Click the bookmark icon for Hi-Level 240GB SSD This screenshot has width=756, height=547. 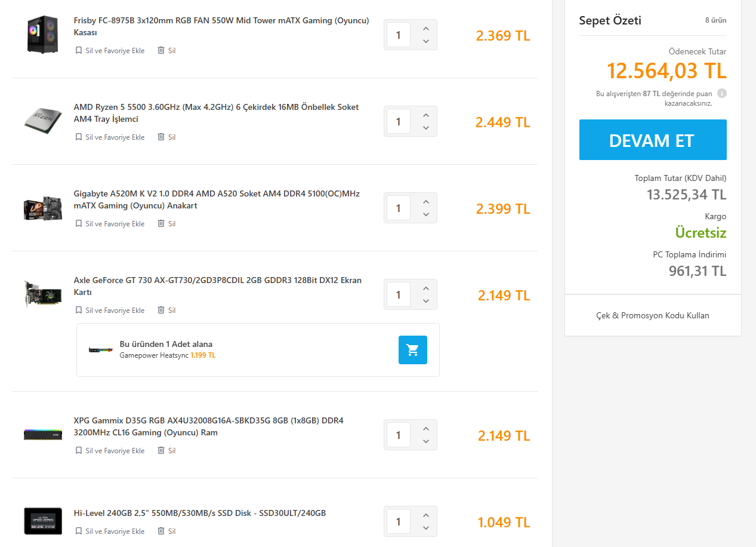78,531
